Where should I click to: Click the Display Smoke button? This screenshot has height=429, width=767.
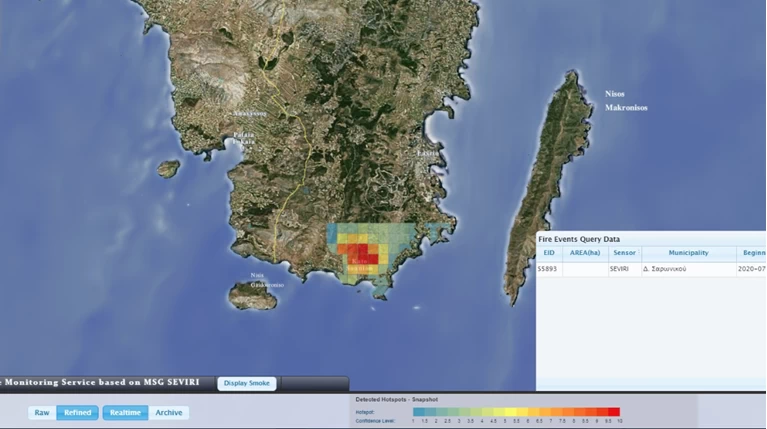[x=247, y=383]
